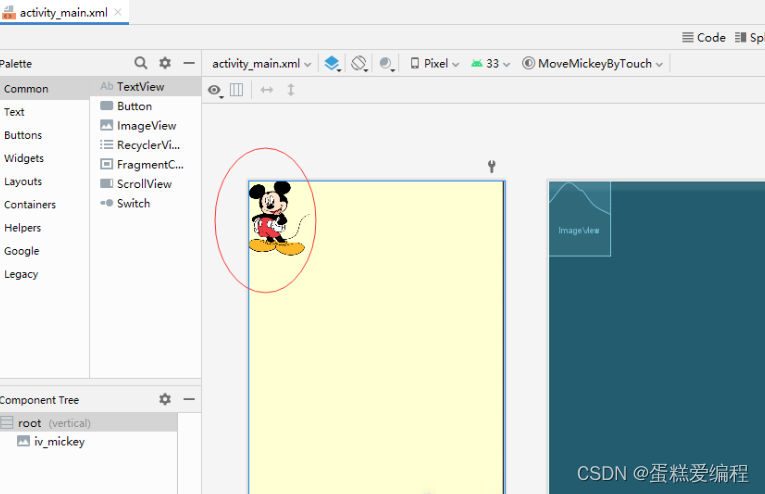This screenshot has width=765, height=494.
Task: Pick ImageView from the palette
Action: click(146, 125)
